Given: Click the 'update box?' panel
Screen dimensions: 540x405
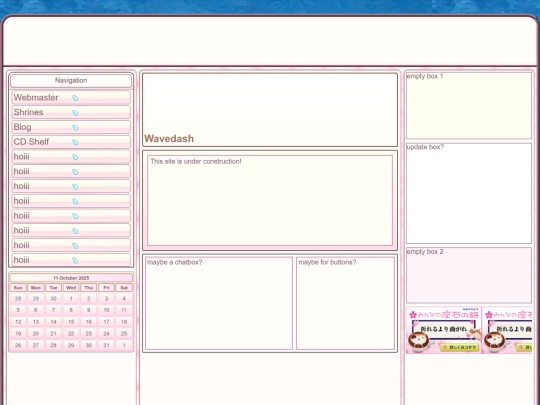Looking at the screenshot, I should tap(469, 193).
